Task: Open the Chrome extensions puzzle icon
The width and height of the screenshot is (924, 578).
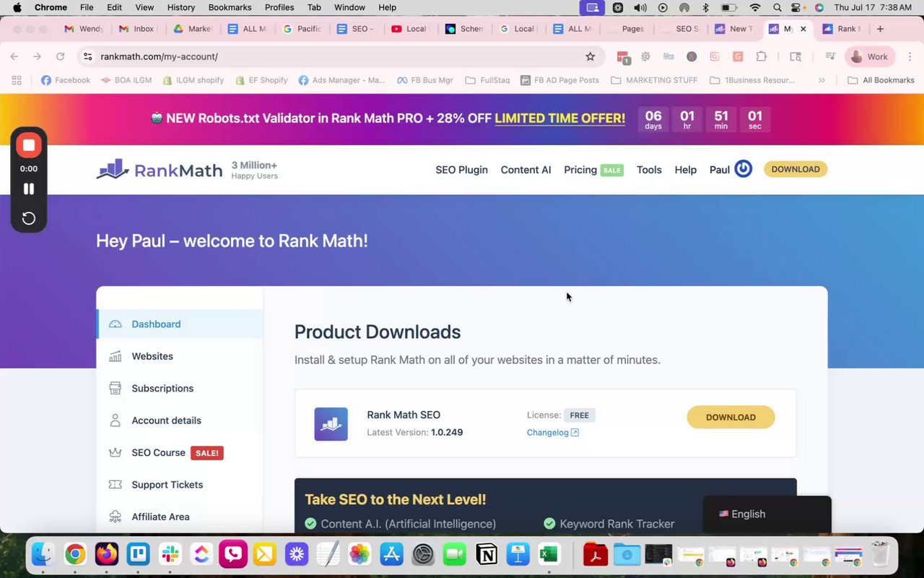Action: [x=761, y=56]
